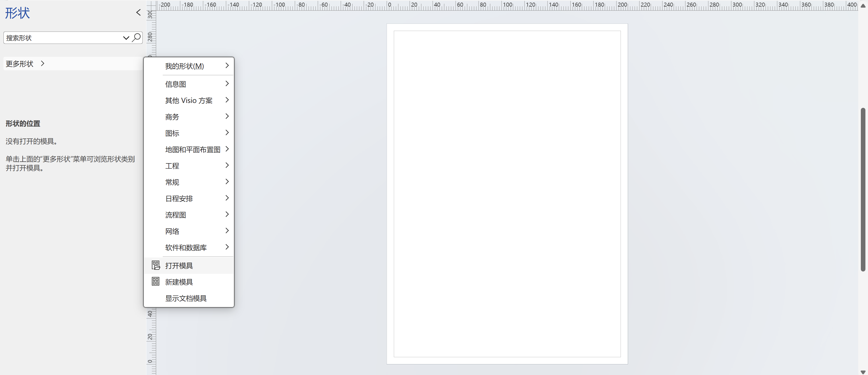The width and height of the screenshot is (868, 375).
Task: Expand 软件和数据库 category
Action: (x=189, y=247)
